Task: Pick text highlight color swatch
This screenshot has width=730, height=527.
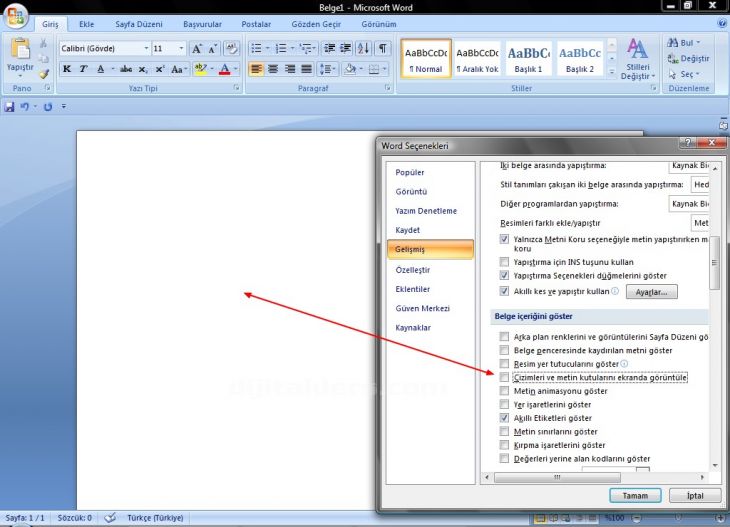Action: click(201, 69)
